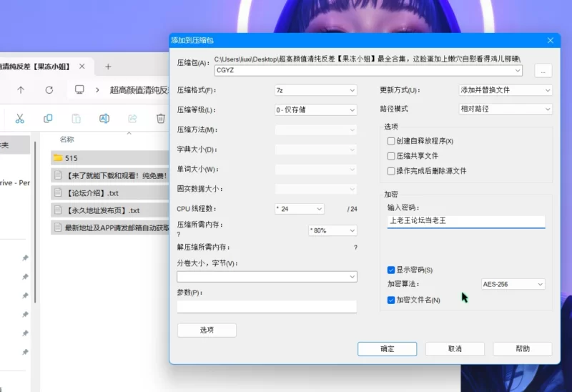Uncheck the 显示密码 checkbox

pos(391,270)
